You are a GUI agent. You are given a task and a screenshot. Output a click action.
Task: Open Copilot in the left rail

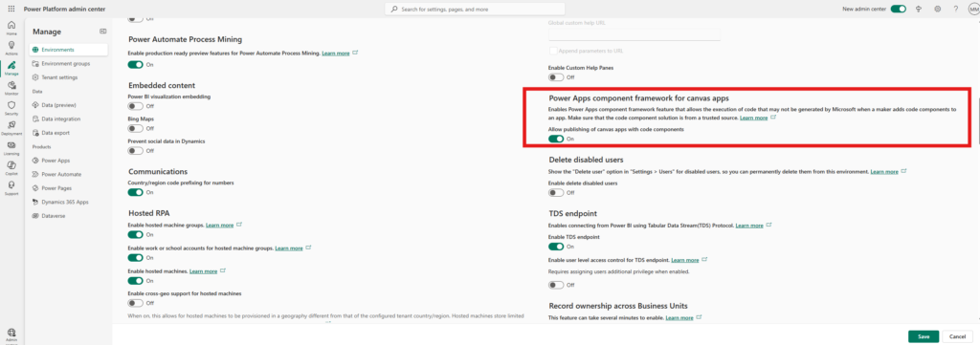pyautogui.click(x=11, y=167)
